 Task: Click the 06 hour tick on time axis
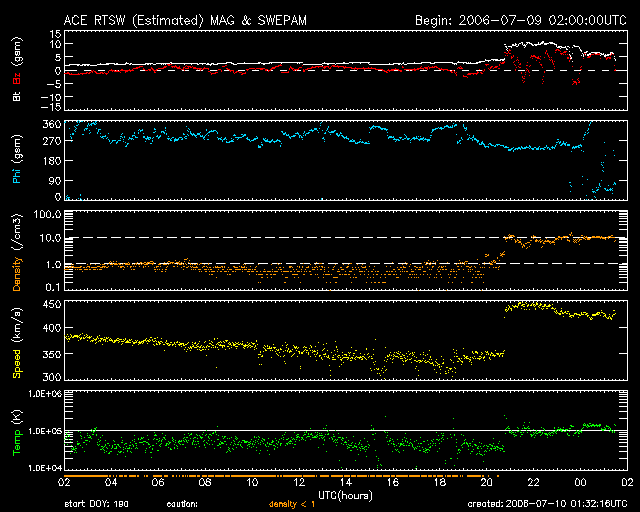[x=159, y=482]
